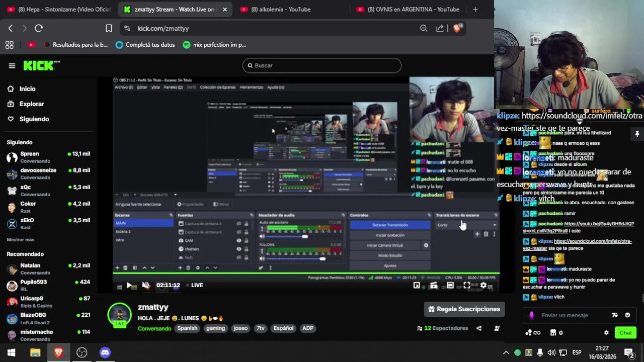
Task: Click the Regala Suscripciones button
Action: [464, 309]
